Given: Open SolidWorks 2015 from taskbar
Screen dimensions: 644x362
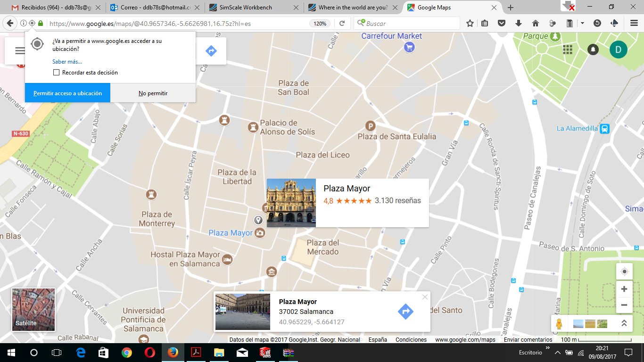Looking at the screenshot, I should [x=265, y=353].
